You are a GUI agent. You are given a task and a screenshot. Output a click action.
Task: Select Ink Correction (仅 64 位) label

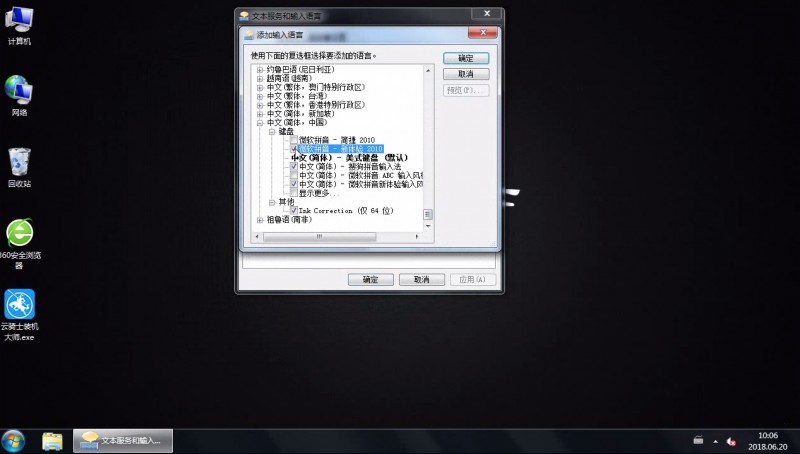click(x=346, y=211)
